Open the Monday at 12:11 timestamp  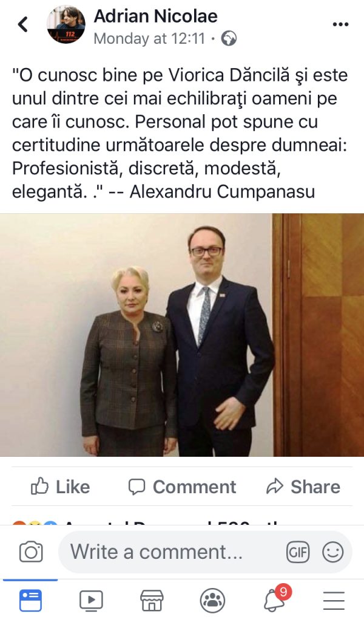click(x=150, y=39)
